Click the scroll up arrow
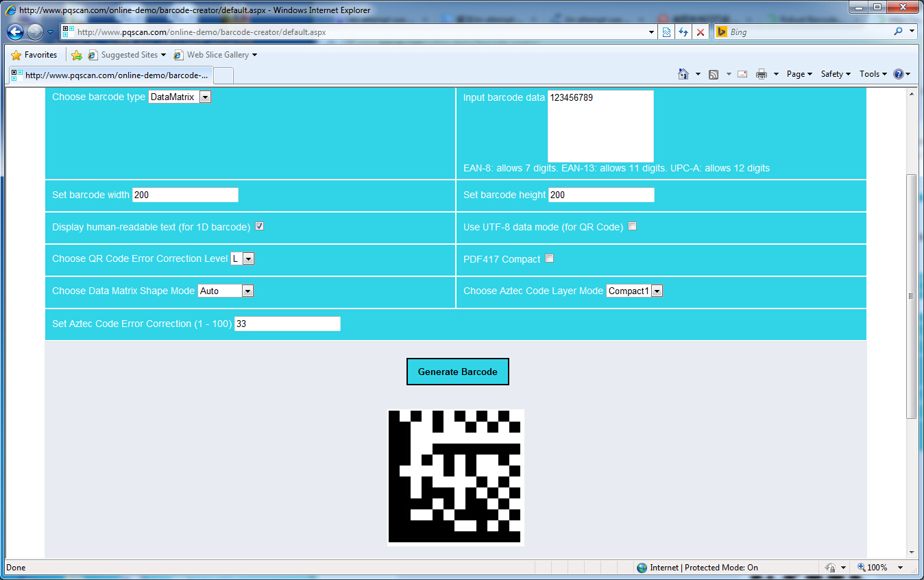924x580 pixels. [911, 94]
